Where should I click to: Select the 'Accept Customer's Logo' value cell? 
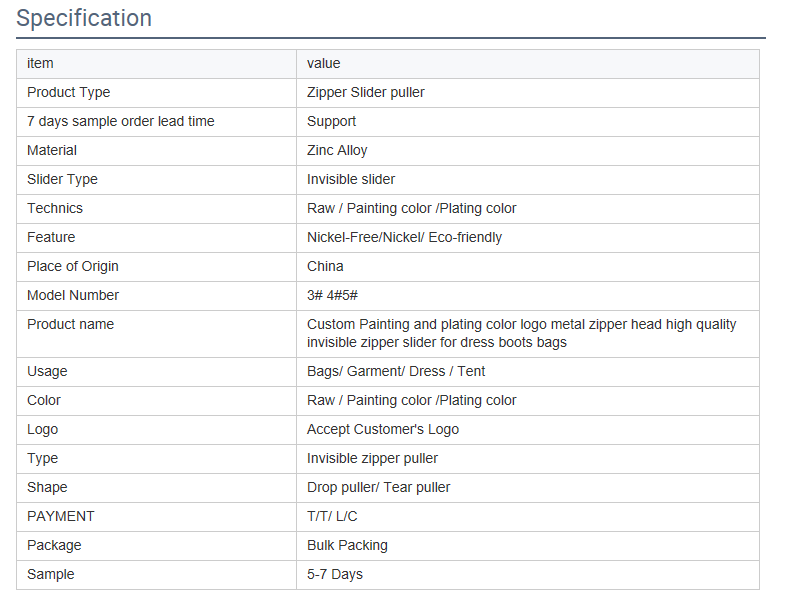pyautogui.click(x=383, y=429)
